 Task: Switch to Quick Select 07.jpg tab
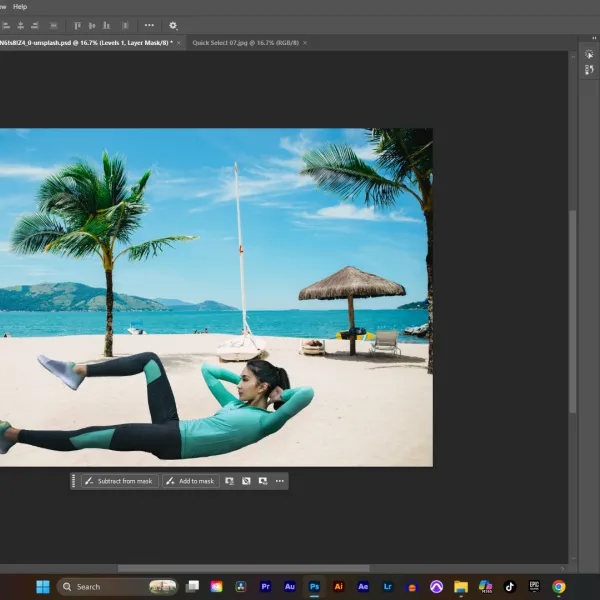pos(245,43)
